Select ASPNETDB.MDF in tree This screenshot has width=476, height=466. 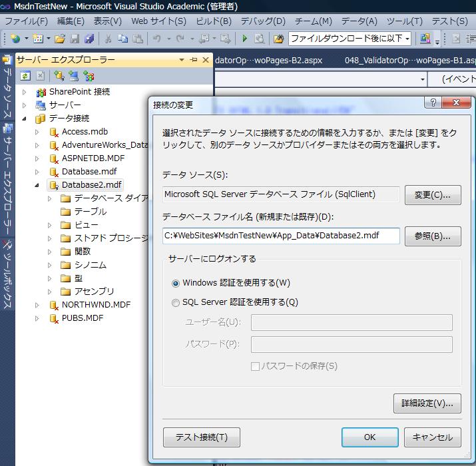93,158
